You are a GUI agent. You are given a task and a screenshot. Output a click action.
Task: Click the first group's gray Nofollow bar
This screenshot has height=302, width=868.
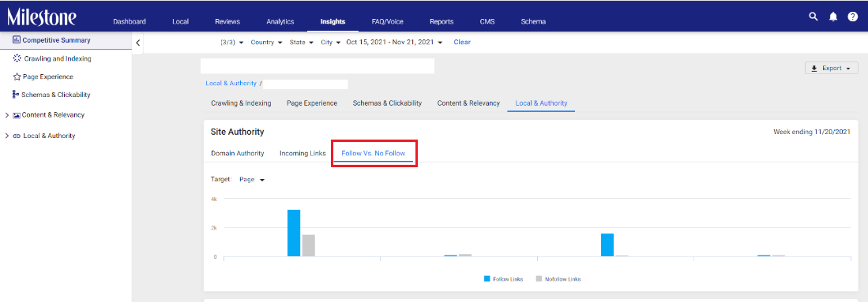point(308,245)
